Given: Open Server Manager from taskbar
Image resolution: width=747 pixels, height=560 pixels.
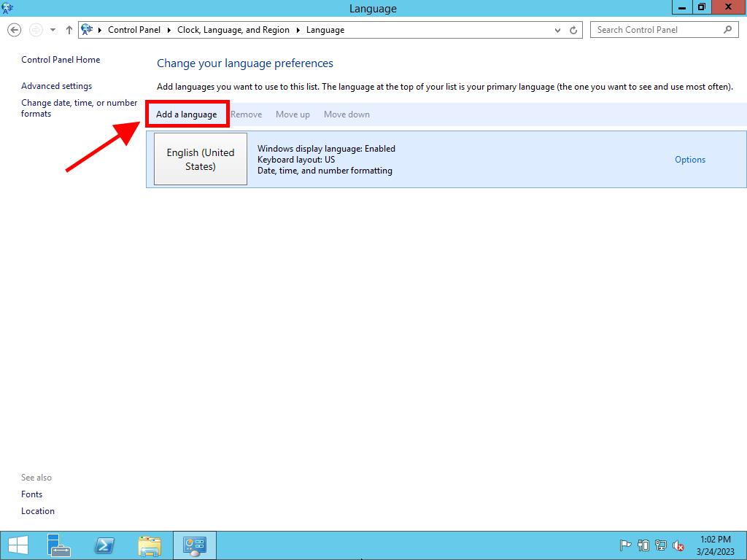Looking at the screenshot, I should pyautogui.click(x=59, y=545).
